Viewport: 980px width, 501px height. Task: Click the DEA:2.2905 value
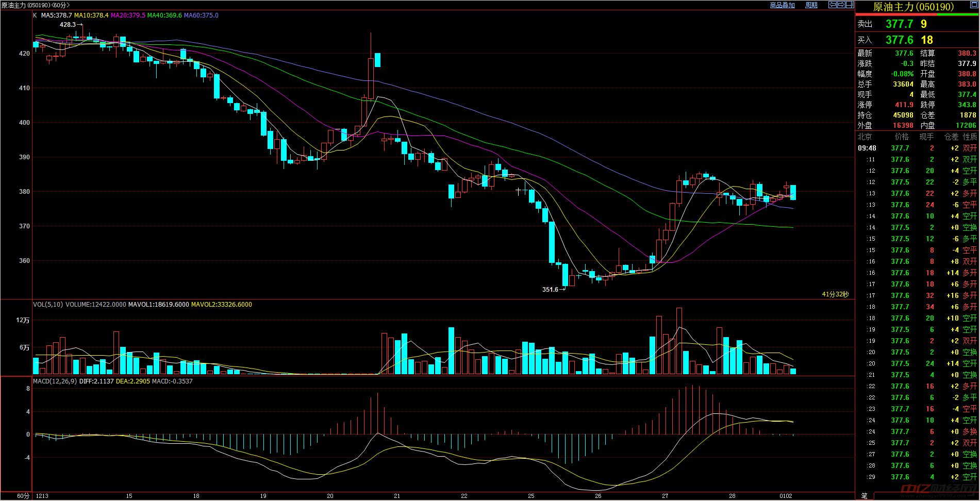pos(133,381)
